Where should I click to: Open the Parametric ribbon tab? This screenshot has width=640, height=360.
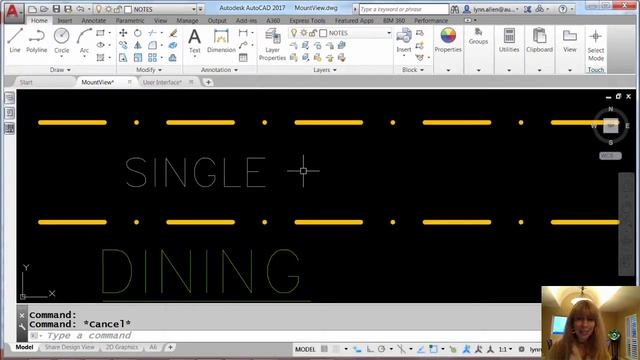tap(130, 20)
